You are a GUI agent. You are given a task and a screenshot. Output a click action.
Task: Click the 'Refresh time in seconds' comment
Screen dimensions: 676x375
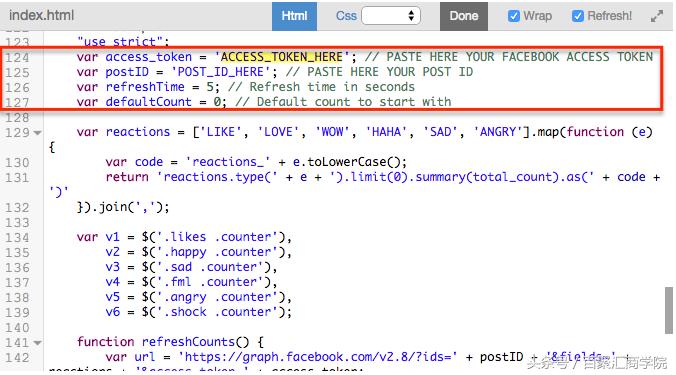(x=321, y=87)
